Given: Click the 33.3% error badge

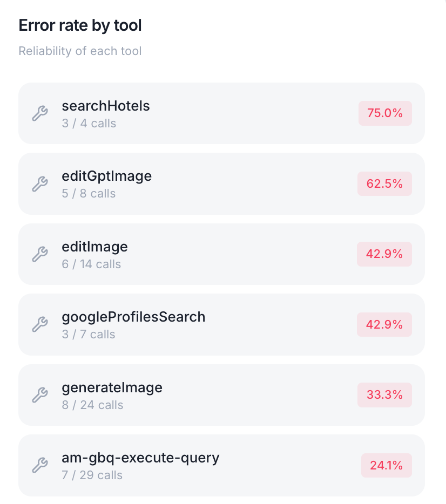Looking at the screenshot, I should 384,395.
